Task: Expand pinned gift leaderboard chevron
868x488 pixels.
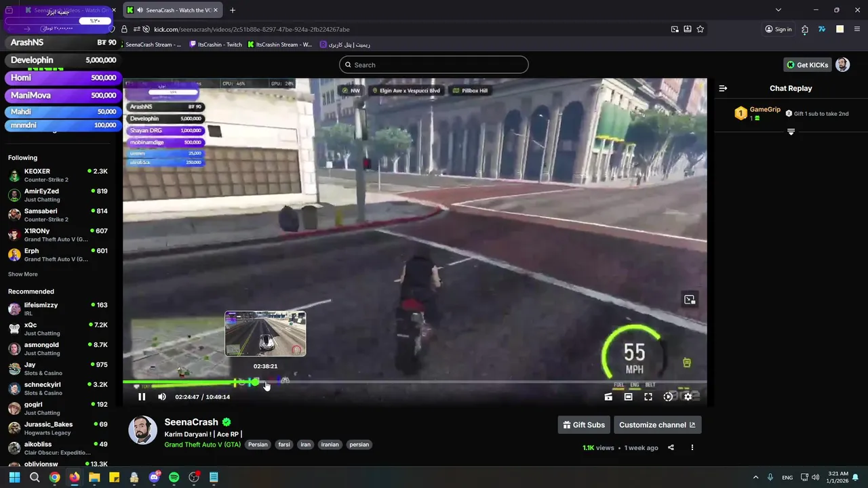Action: tap(791, 131)
